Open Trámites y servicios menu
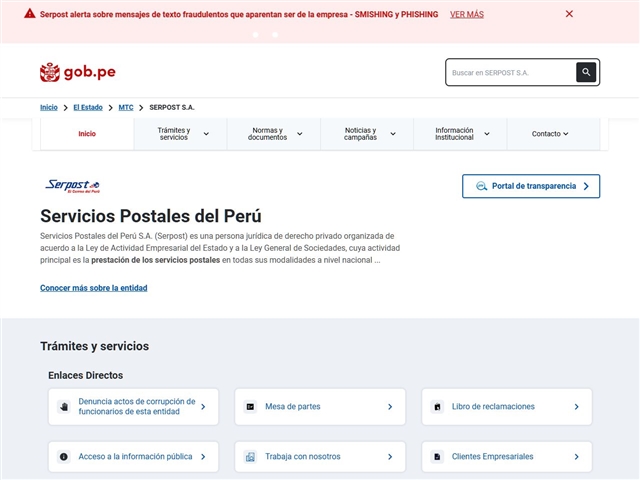 tap(180, 134)
